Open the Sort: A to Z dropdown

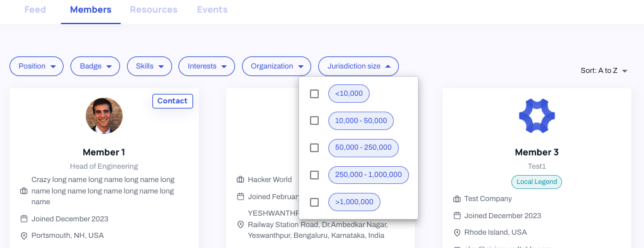604,70
